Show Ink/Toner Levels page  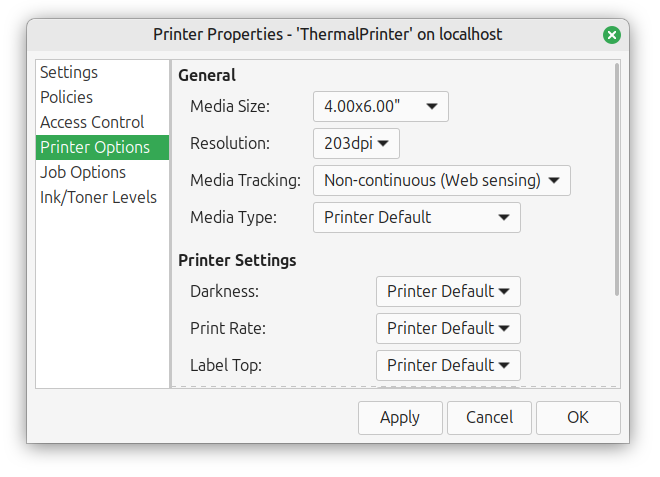coord(98,198)
